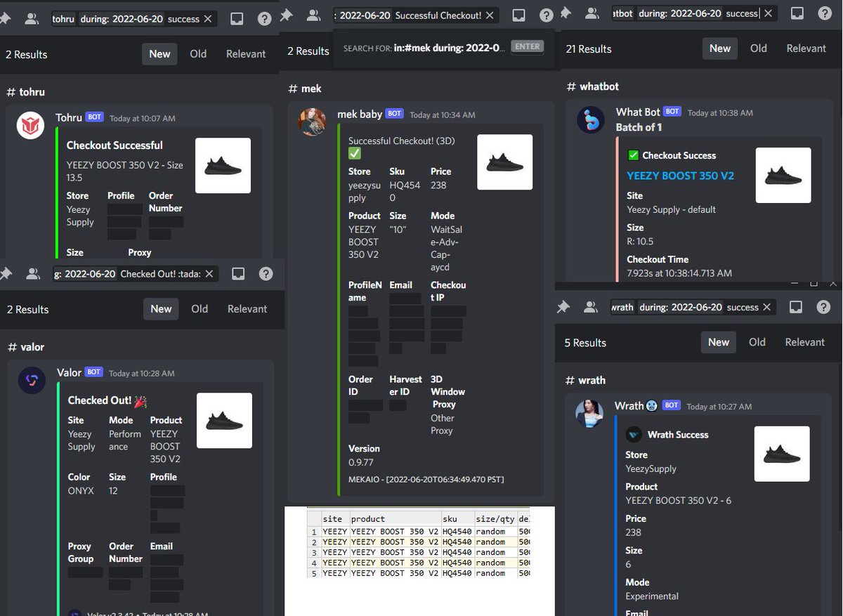Open Wrath Success shoe thumbnail
The image size is (843, 616).
tap(782, 454)
